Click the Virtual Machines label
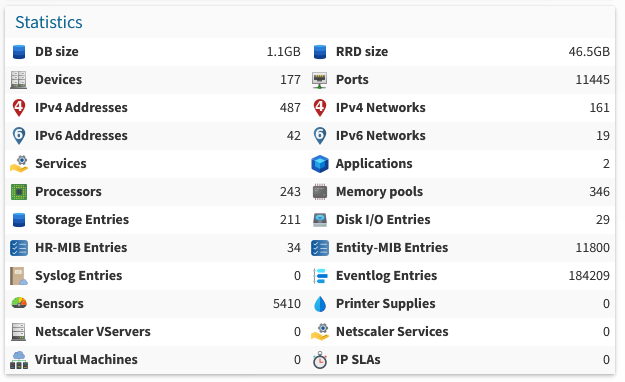 [86, 360]
